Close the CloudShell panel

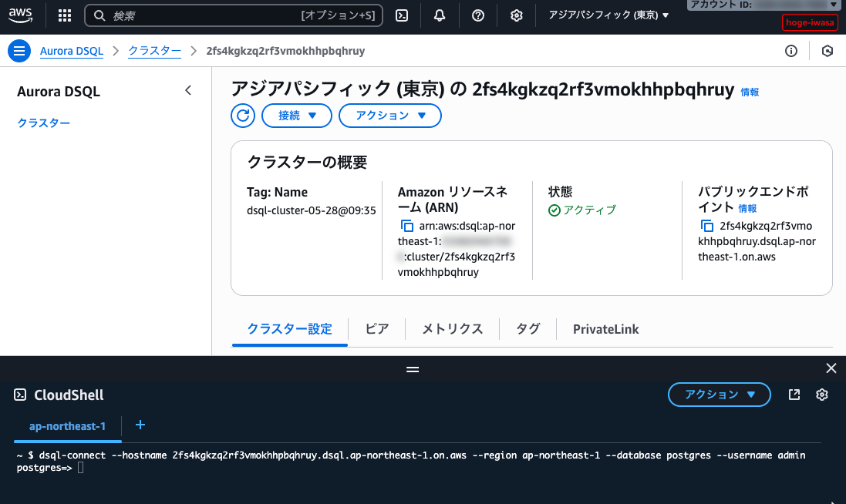831,368
